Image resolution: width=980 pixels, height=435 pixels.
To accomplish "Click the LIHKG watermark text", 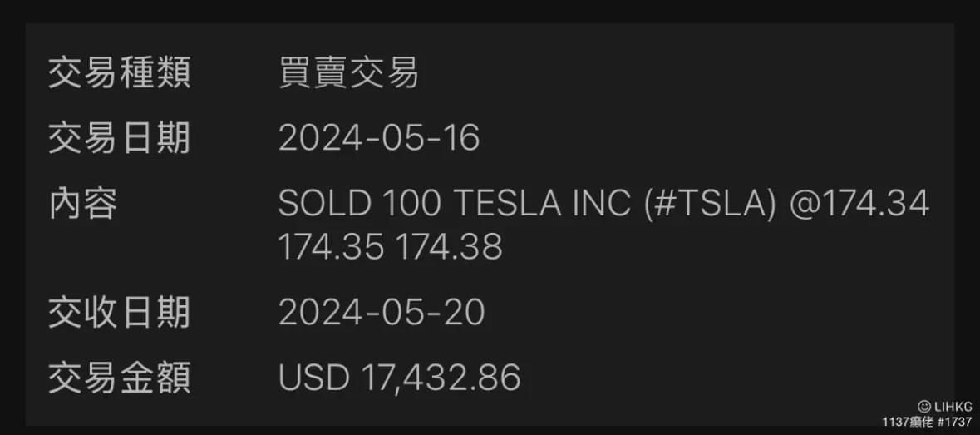I will (953, 408).
